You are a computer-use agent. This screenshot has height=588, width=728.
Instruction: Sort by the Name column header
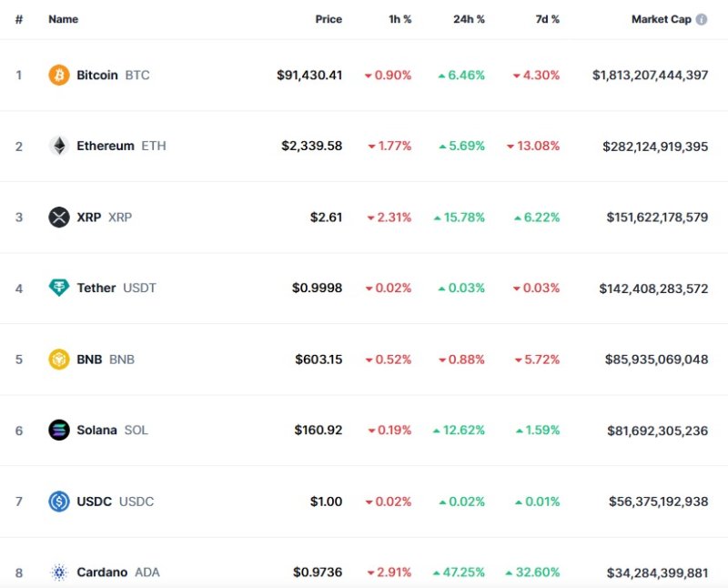point(64,19)
